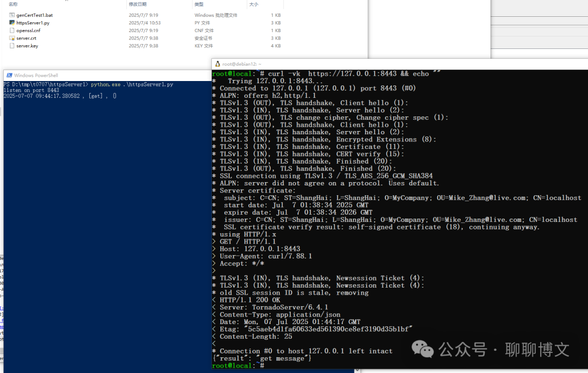Viewport: 588px width, 373px height.
Task: Select the server.crt file row
Action: [54, 38]
